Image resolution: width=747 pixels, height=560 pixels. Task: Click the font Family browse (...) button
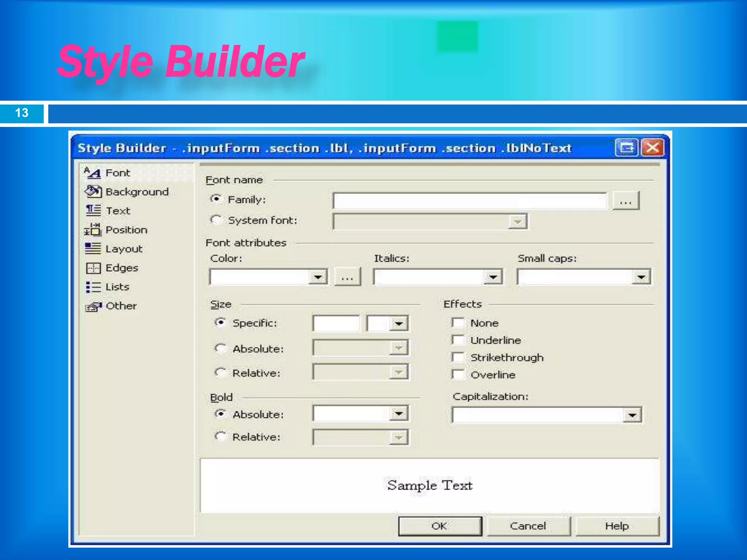626,201
